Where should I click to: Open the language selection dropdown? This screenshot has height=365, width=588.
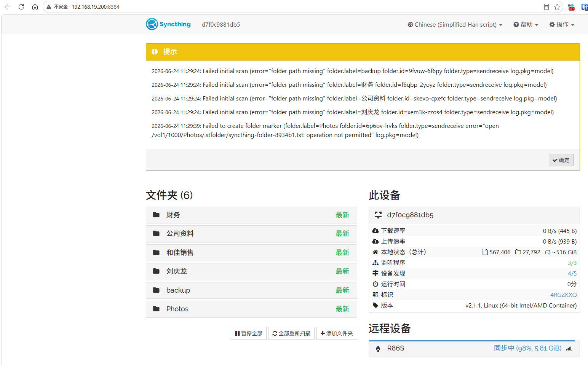[x=455, y=24]
